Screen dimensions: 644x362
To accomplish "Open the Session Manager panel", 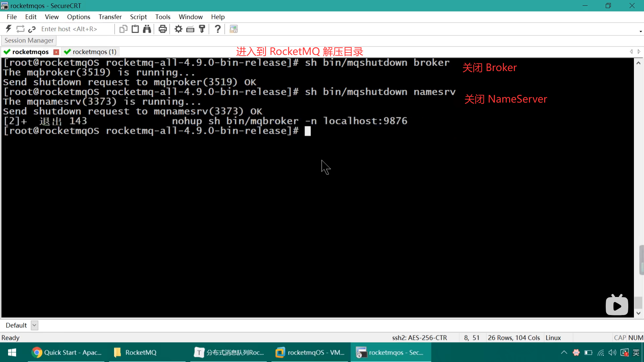I will click(x=29, y=41).
